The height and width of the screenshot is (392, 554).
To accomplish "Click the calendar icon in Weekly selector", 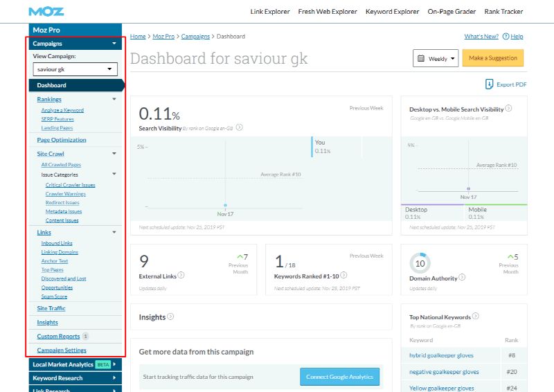I will click(421, 58).
